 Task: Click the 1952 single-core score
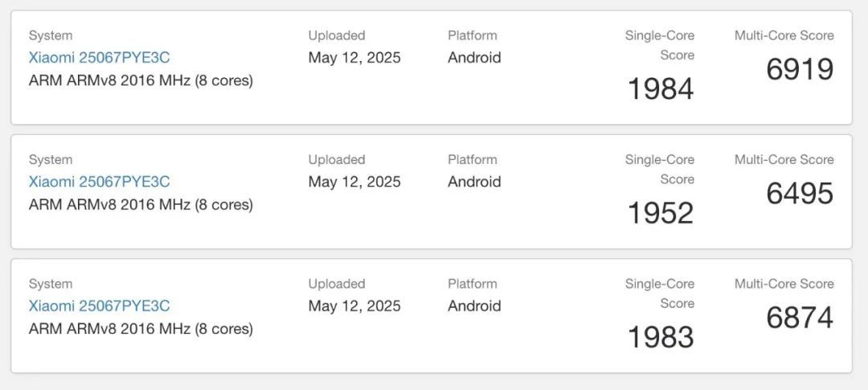tap(660, 213)
